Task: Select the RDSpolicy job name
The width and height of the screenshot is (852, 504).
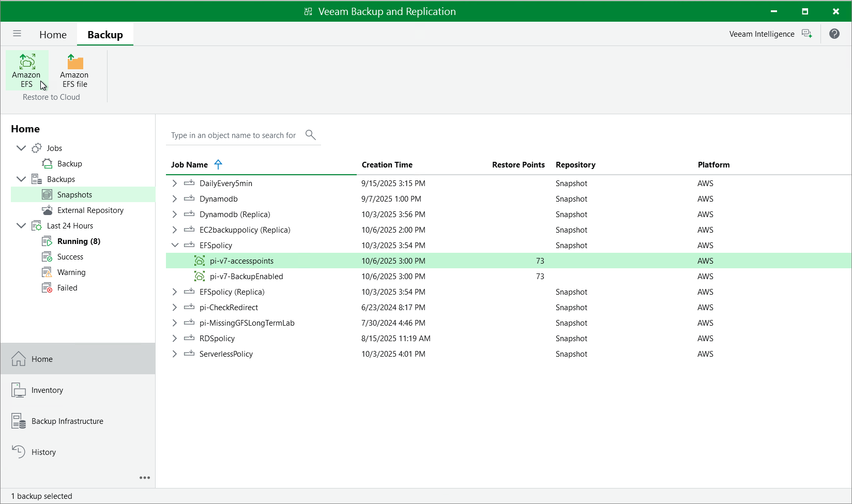Action: coord(217,339)
